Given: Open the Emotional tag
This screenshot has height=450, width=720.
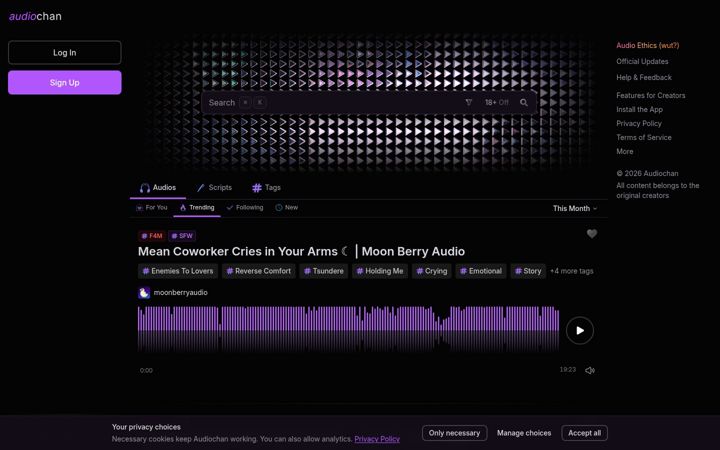Looking at the screenshot, I should [x=481, y=271].
